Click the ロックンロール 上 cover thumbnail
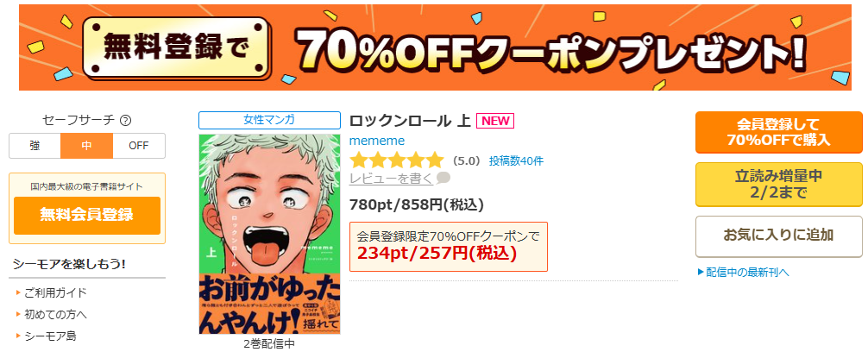The image size is (868, 352). pyautogui.click(x=269, y=234)
